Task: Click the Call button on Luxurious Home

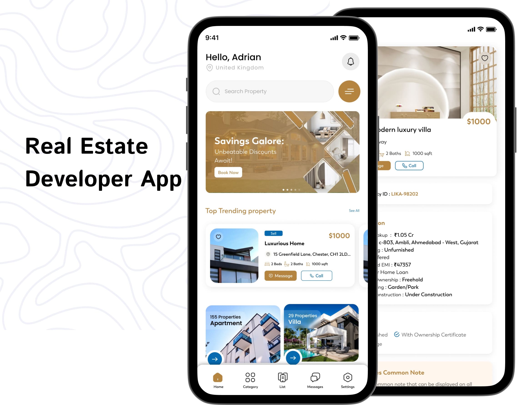Action: pyautogui.click(x=317, y=276)
